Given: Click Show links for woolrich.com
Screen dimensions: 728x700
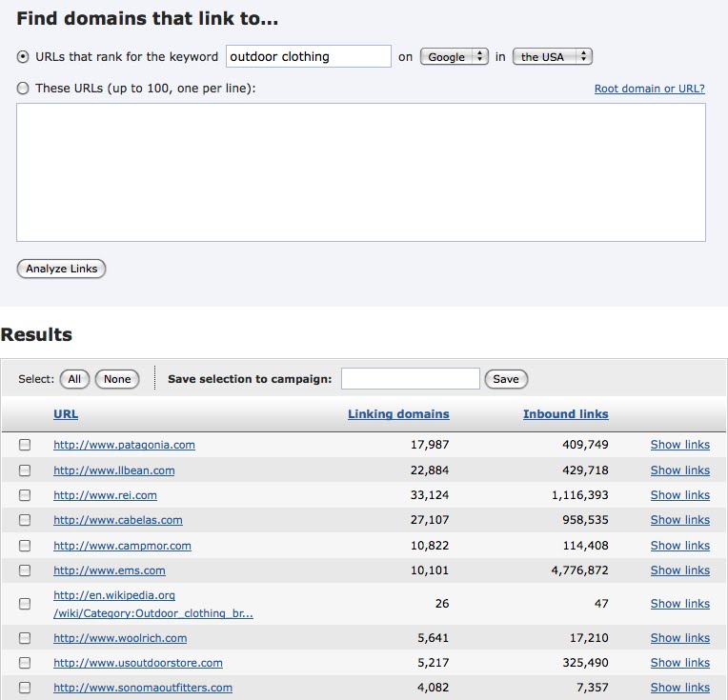Looking at the screenshot, I should click(680, 638).
